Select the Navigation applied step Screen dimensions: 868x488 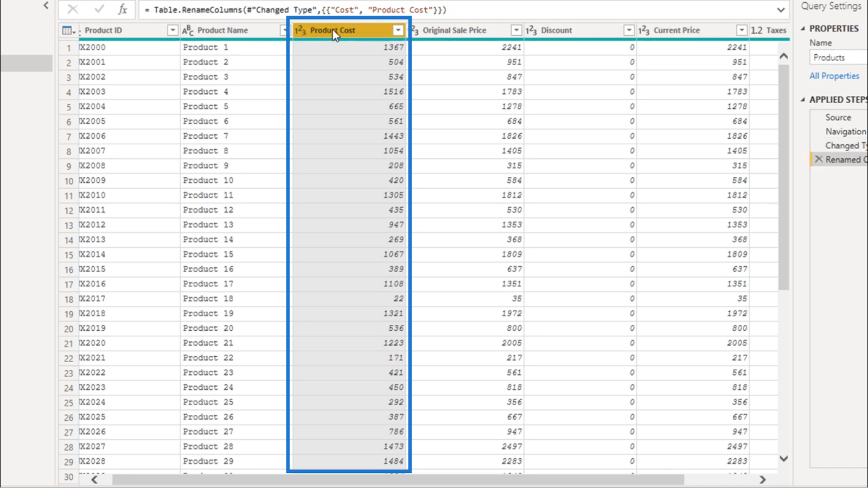pyautogui.click(x=845, y=131)
